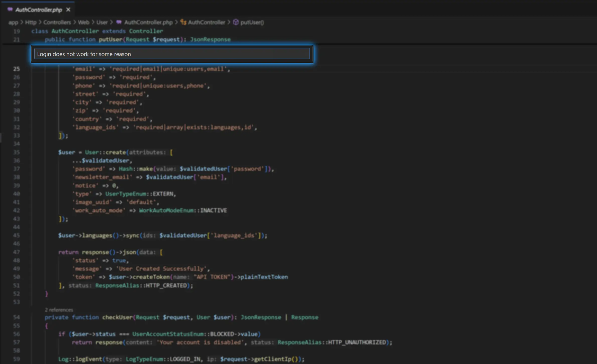
Task: Focus the 'Login does not work' input box
Action: pyautogui.click(x=172, y=54)
